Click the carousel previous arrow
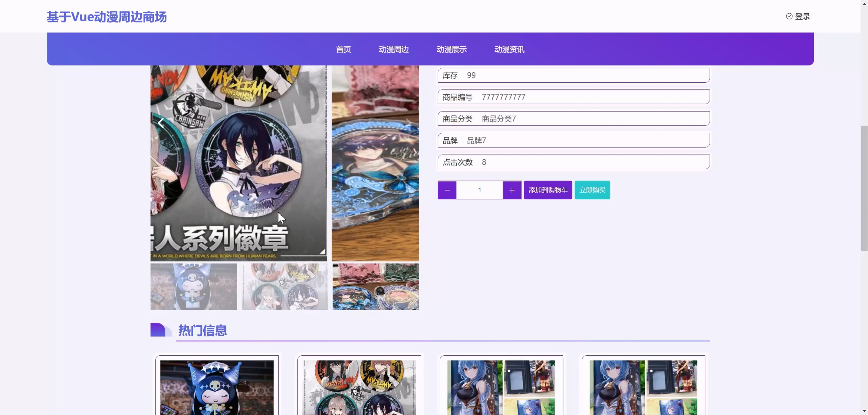 (161, 123)
